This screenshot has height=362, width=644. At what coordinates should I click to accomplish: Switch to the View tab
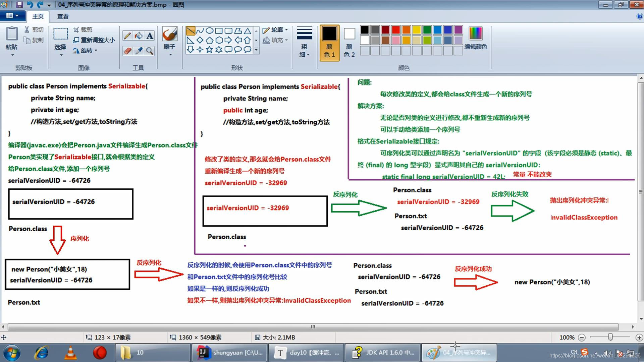[63, 16]
